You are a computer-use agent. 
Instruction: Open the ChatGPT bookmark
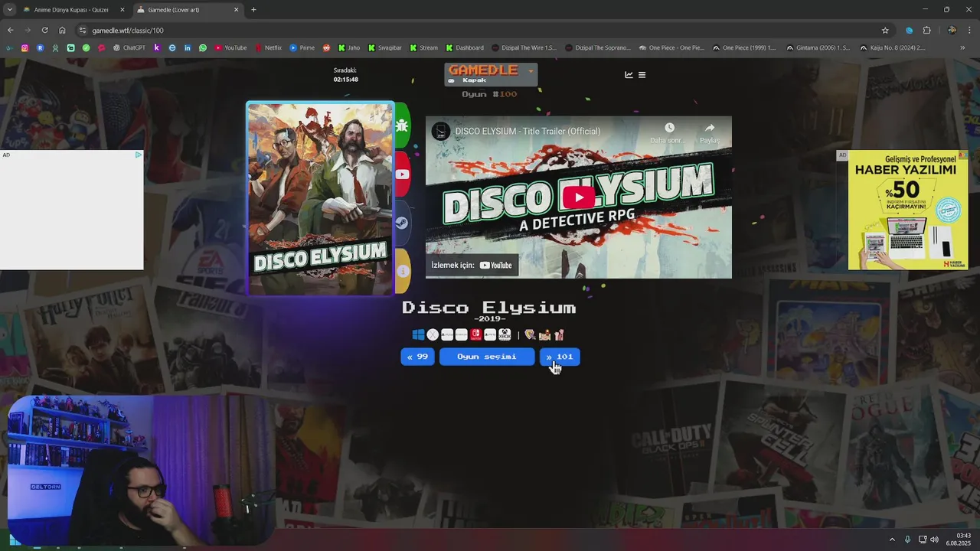[129, 47]
